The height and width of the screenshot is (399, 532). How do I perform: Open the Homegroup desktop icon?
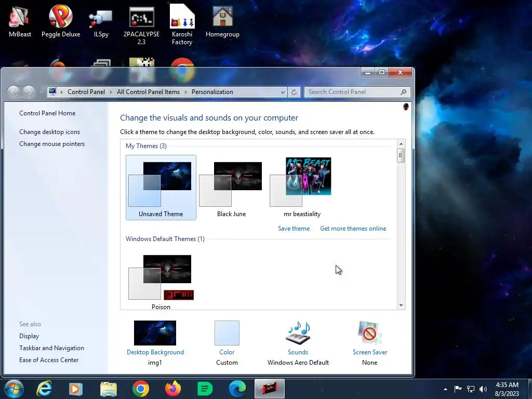click(x=222, y=22)
